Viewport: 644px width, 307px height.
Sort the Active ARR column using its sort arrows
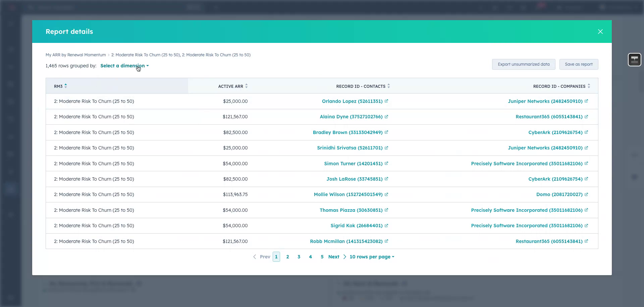[247, 86]
